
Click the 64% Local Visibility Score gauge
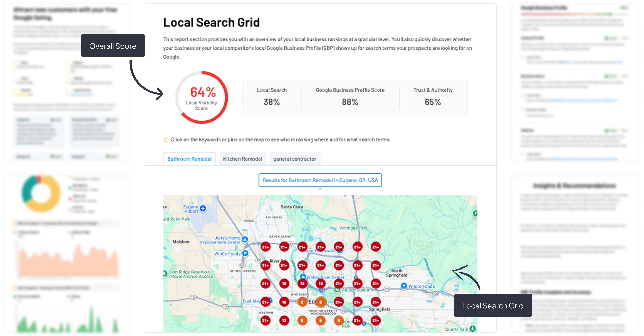click(202, 98)
